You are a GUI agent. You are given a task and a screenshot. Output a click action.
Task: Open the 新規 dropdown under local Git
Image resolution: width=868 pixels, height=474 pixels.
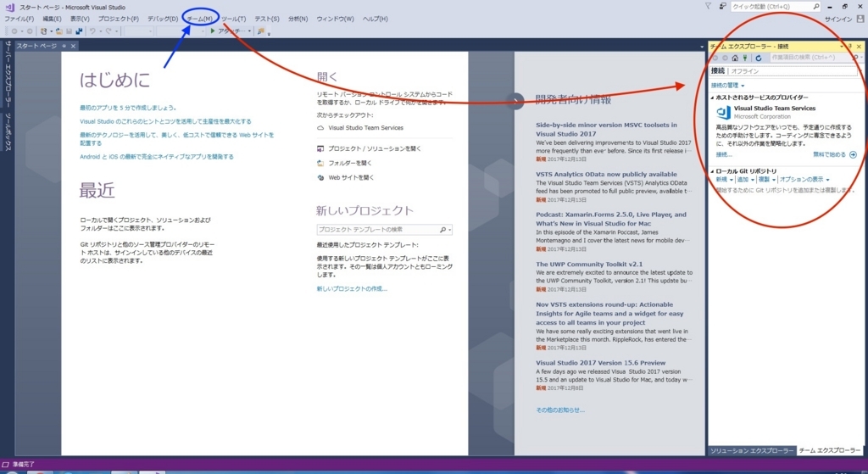click(724, 180)
